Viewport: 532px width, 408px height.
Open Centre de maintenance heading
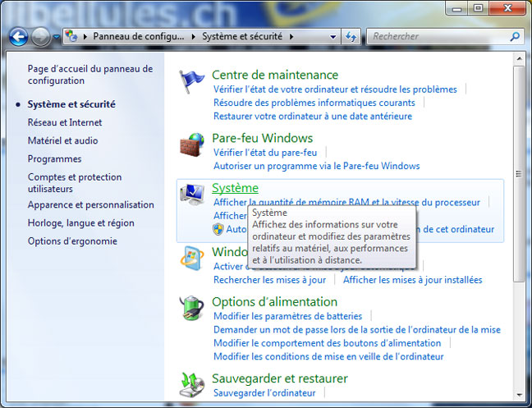[x=275, y=75]
